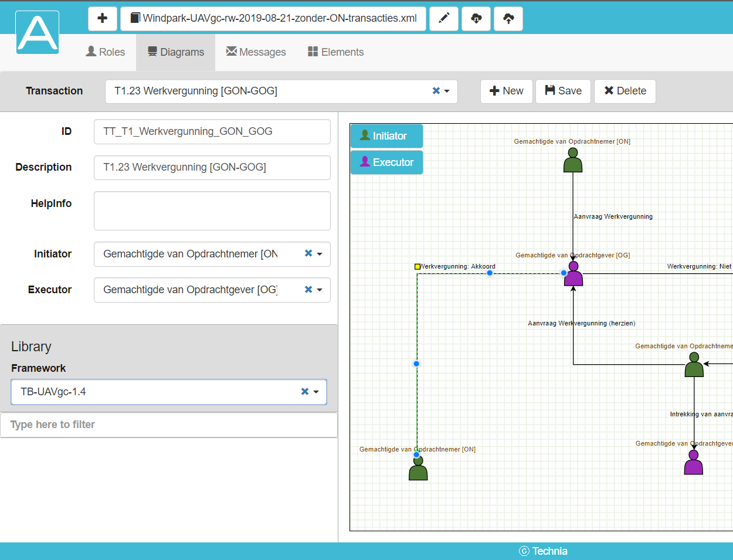Open the Transaction dropdown arrow
Image resolution: width=733 pixels, height=560 pixels.
447,91
